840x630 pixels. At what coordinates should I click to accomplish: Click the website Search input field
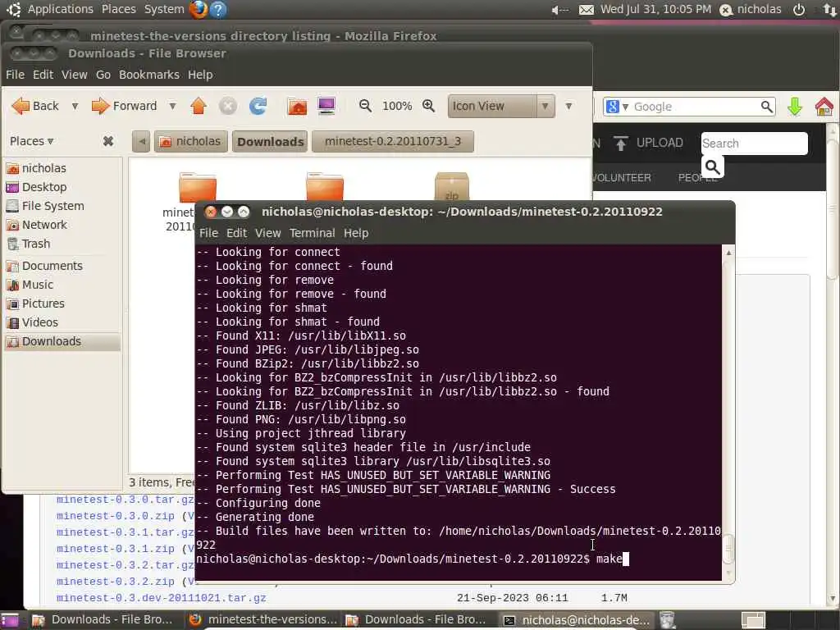754,144
